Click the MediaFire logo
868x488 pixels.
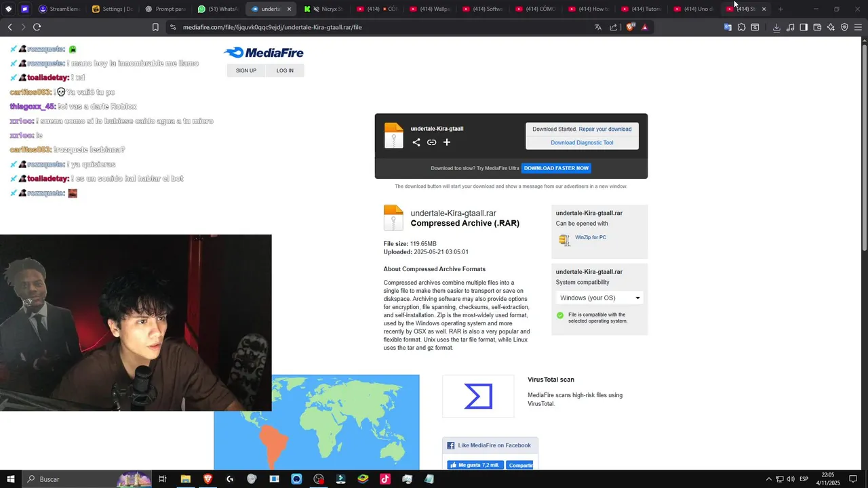point(264,53)
